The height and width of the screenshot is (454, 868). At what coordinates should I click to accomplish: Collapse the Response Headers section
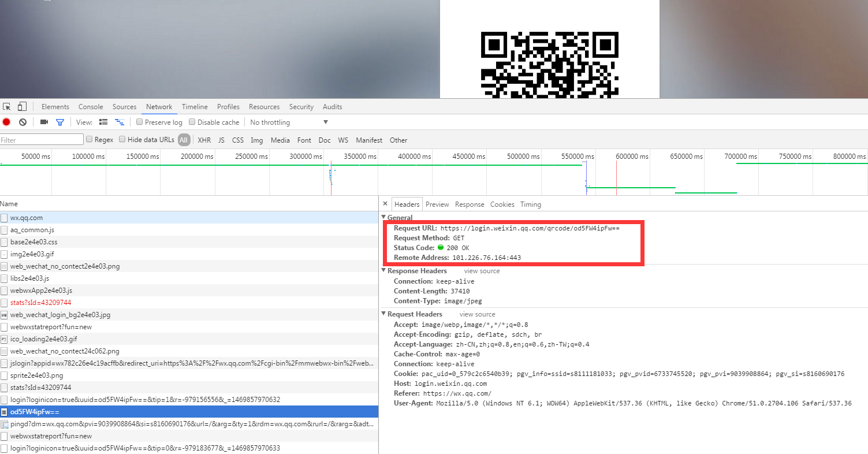pyautogui.click(x=383, y=270)
